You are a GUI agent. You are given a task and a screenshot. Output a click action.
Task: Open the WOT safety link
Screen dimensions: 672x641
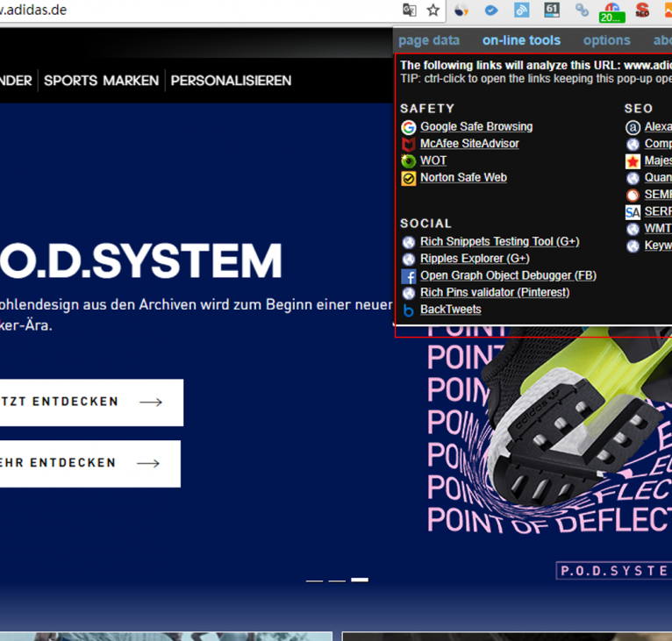tap(433, 160)
